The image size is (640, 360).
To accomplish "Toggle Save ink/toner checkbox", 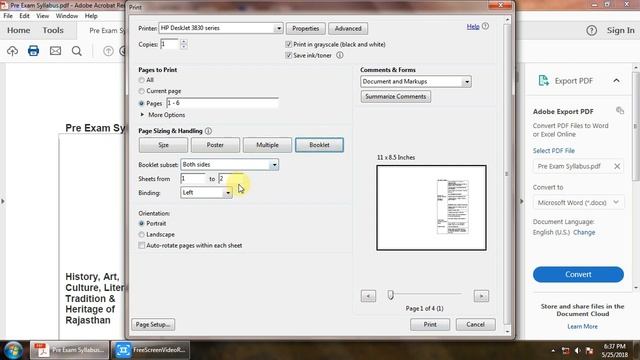I will tap(289, 55).
